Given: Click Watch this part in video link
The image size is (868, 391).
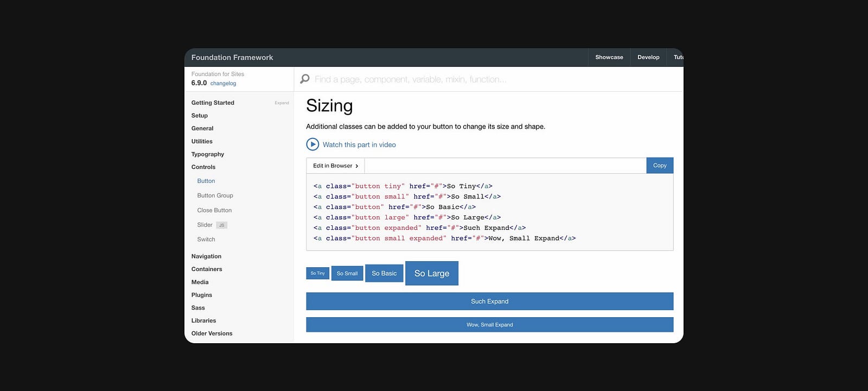Looking at the screenshot, I should tap(359, 145).
